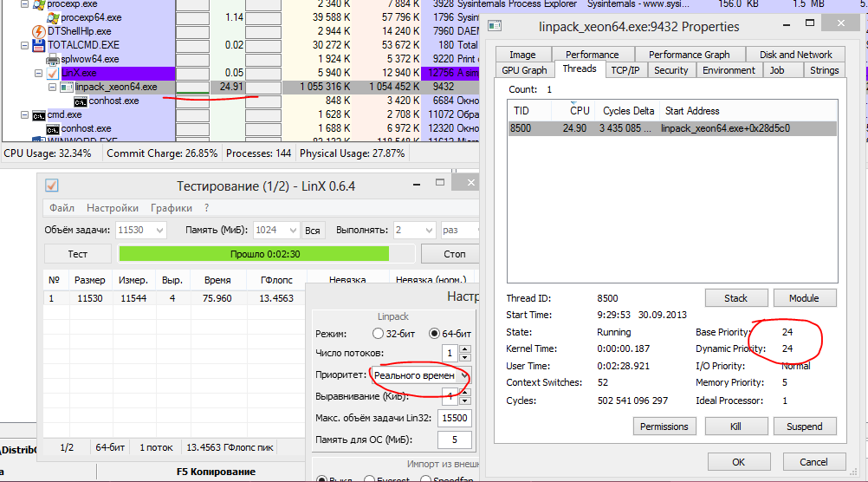This screenshot has height=482, width=868.
Task: Sort threads by the Start Address column
Action: 748,111
